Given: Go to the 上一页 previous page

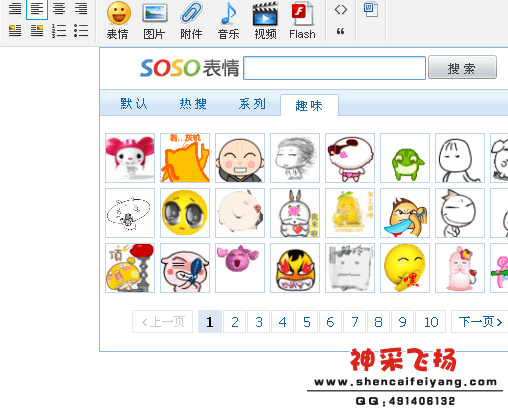Looking at the screenshot, I should (162, 322).
